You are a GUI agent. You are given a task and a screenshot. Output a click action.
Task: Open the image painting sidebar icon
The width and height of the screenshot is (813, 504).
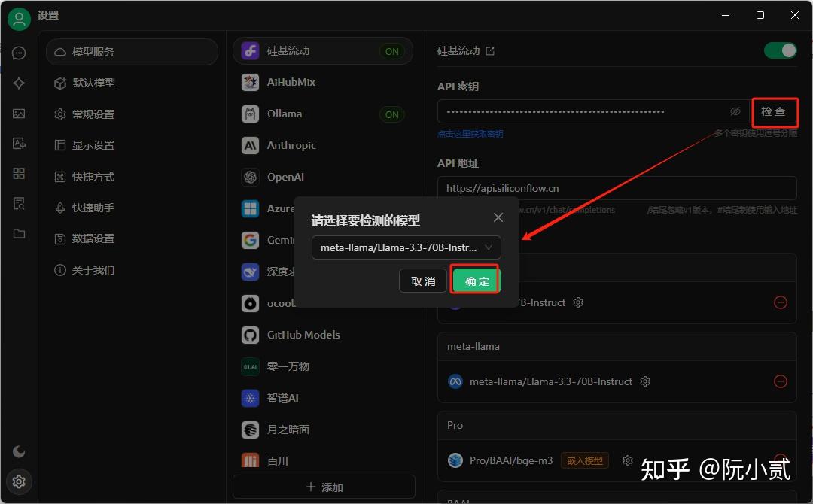point(19,114)
